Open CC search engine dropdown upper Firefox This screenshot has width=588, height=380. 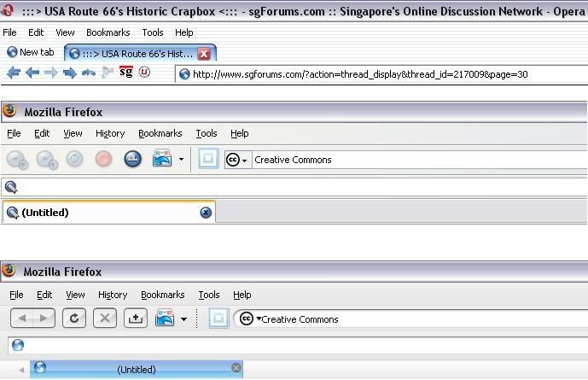pyautogui.click(x=236, y=160)
